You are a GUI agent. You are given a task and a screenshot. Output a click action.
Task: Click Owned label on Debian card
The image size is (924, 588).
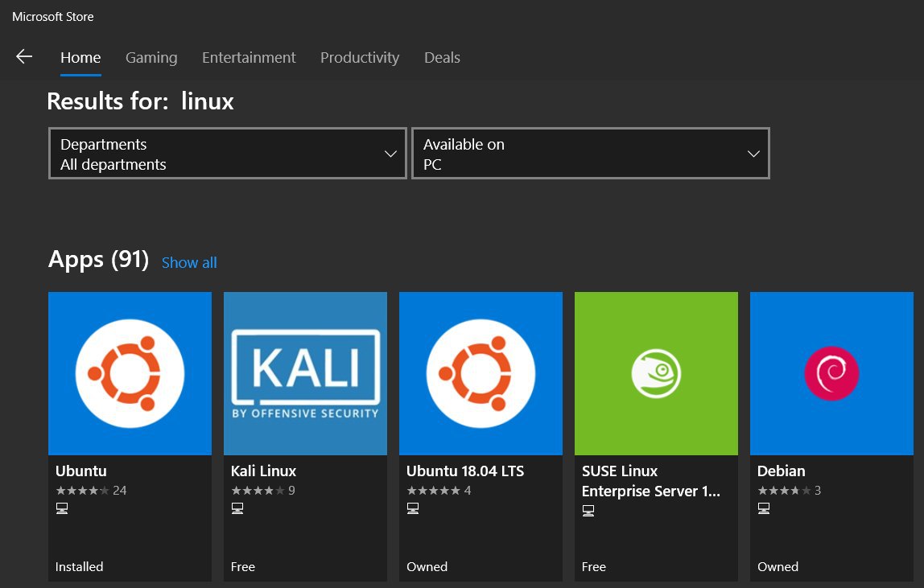point(778,567)
